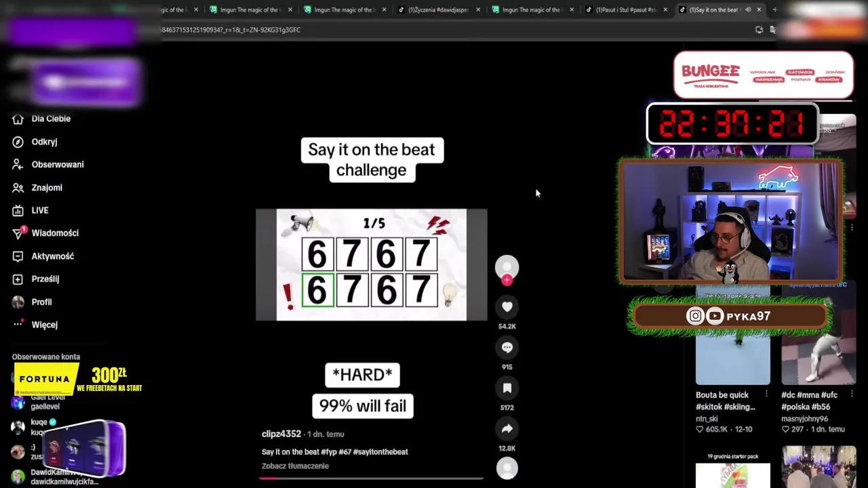This screenshot has width=868, height=488.
Task: Open the #67 hashtag
Action: (344, 451)
